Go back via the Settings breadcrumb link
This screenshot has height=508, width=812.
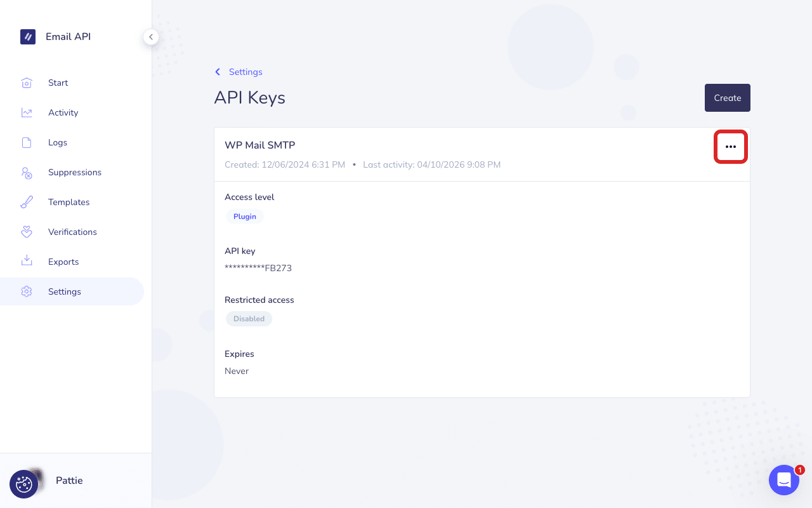click(x=246, y=72)
